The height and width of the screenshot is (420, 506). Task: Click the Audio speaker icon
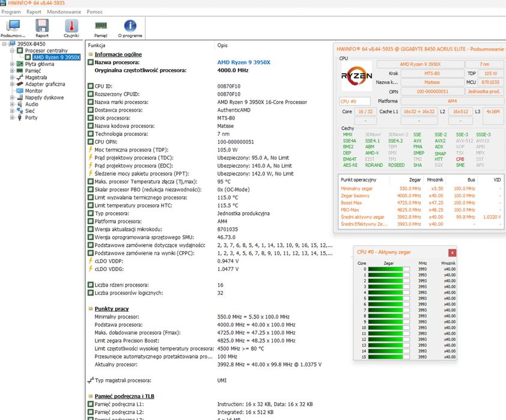[x=20, y=104]
